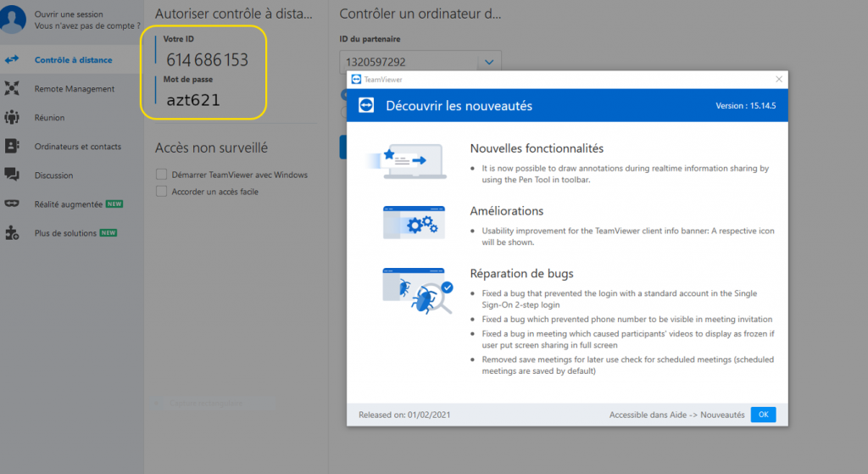Open the Contrôle à distance menu item
Image resolution: width=868 pixels, height=474 pixels.
point(72,59)
